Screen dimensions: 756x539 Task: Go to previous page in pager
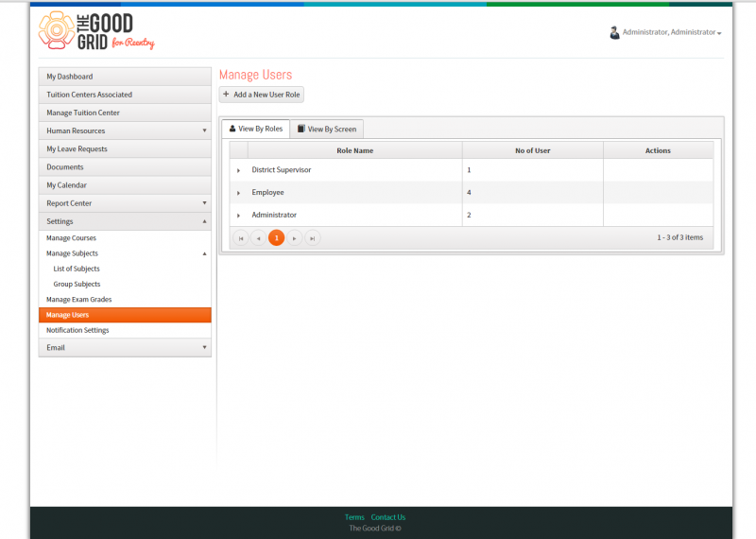258,238
